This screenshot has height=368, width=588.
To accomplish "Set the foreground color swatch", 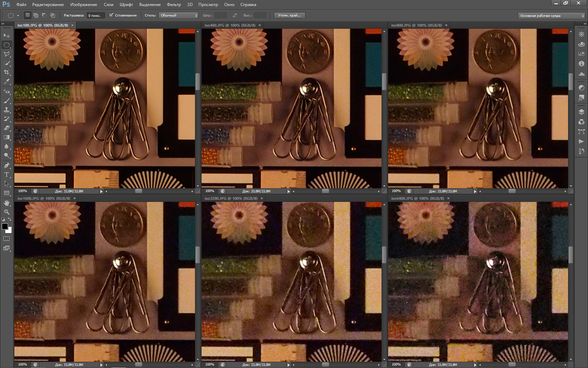I will pyautogui.click(x=5, y=226).
